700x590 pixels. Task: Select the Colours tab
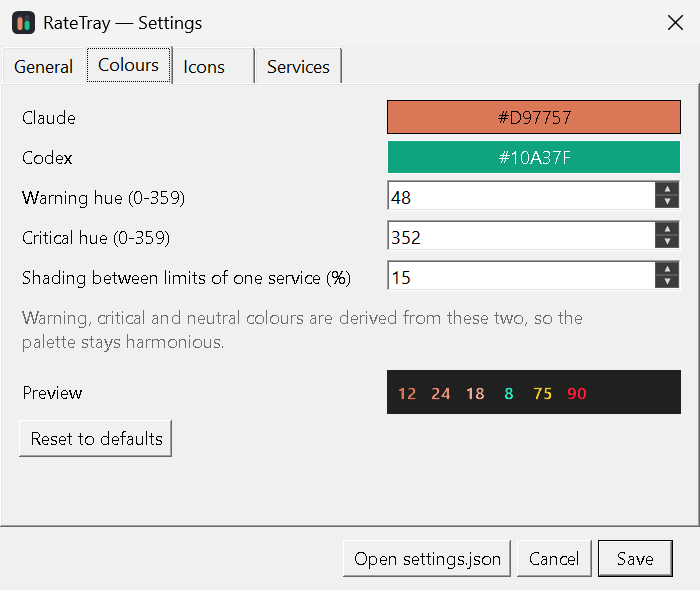(x=129, y=65)
